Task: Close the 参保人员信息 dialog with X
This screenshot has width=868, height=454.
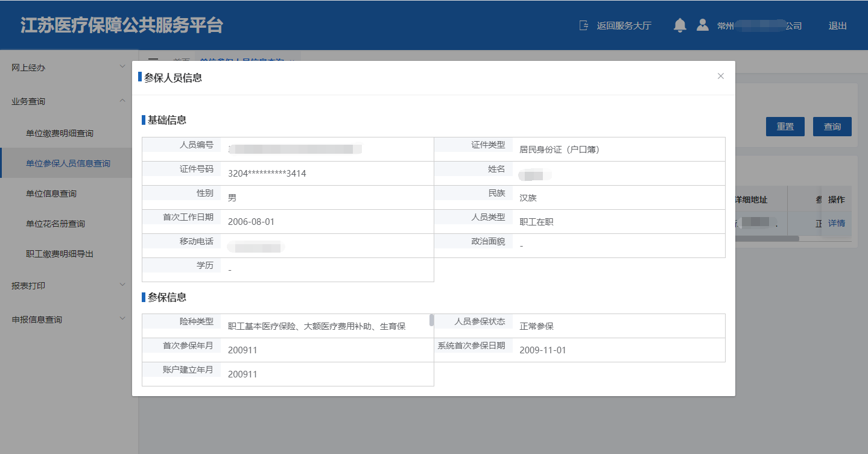Action: click(x=720, y=76)
